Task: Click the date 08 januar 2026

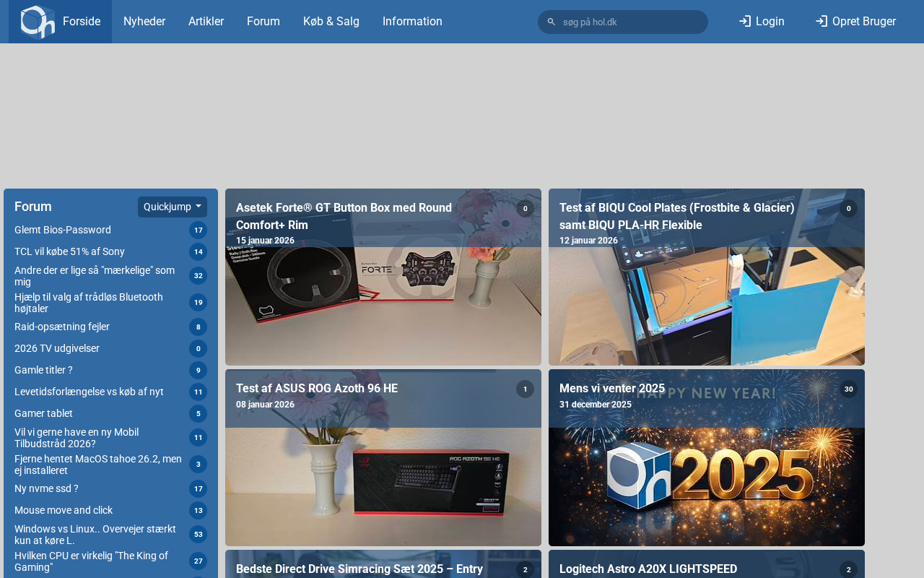Action: coord(265,405)
